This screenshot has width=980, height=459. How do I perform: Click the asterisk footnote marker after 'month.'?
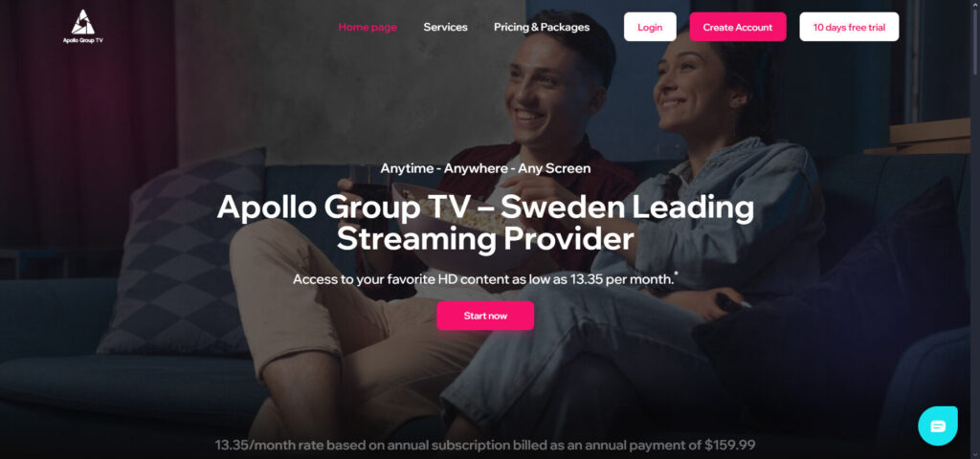(x=677, y=273)
